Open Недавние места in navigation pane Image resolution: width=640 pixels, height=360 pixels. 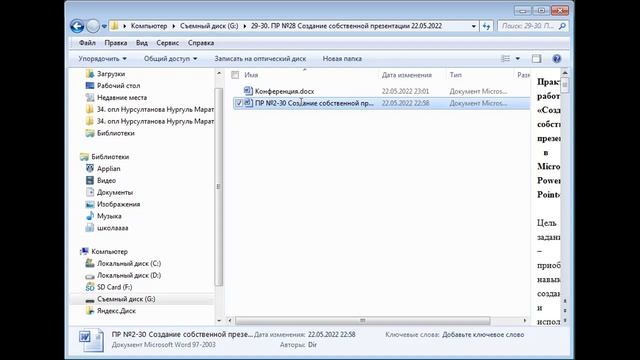(121, 98)
